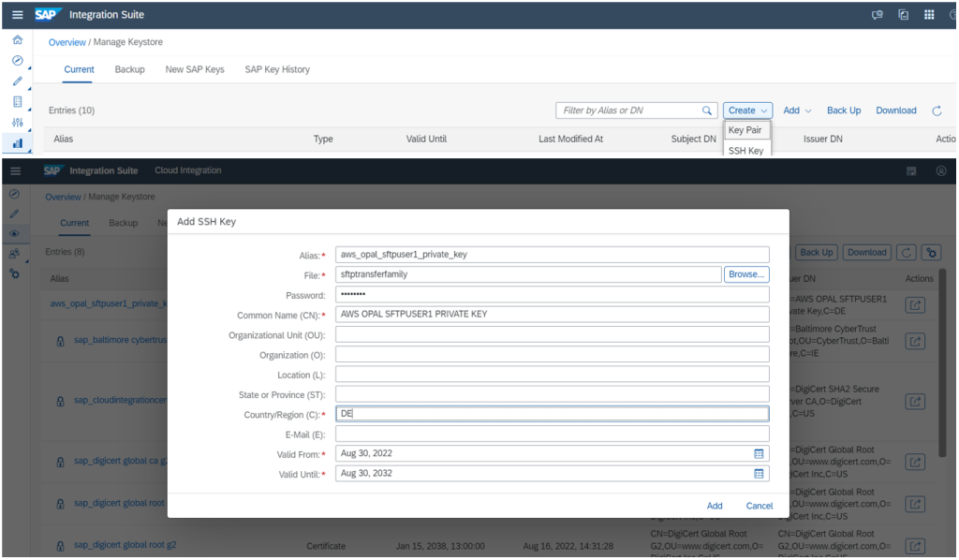Click the Country/Region (C) field

[x=553, y=414]
